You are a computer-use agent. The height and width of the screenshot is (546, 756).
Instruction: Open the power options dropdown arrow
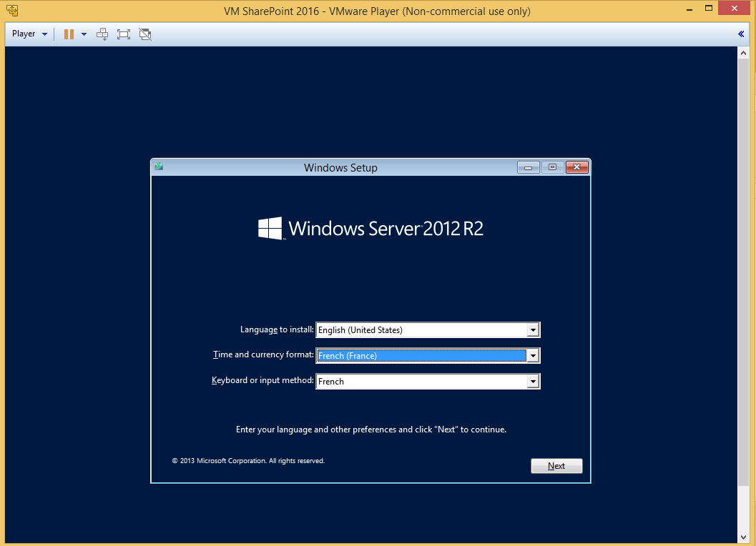point(84,34)
